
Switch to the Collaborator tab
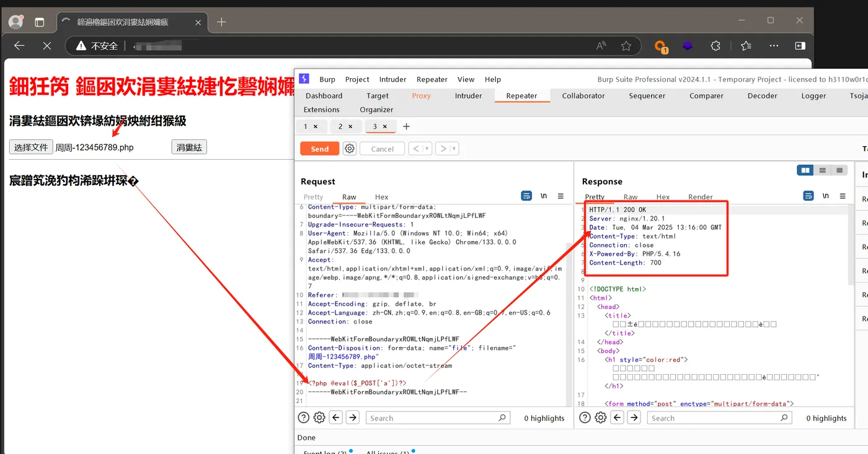click(x=583, y=95)
